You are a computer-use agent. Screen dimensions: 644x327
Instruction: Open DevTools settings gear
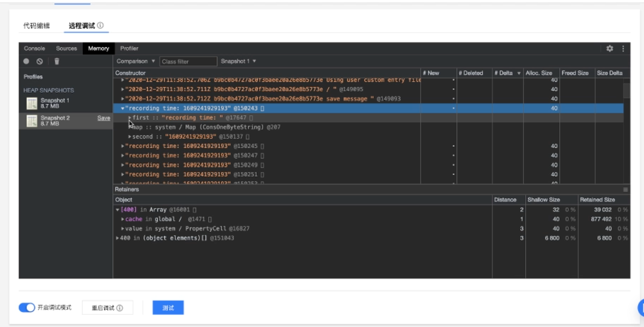609,49
